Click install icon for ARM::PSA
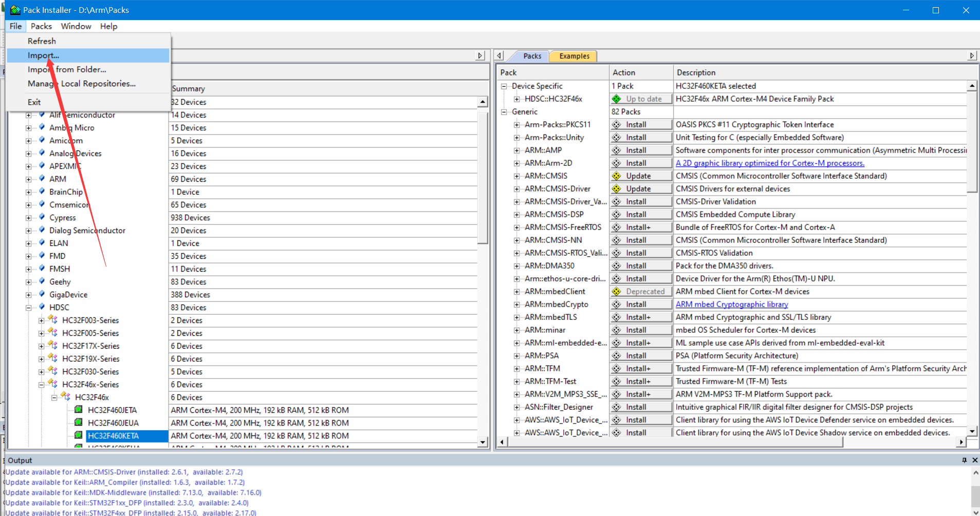Screen dimensions: 980x516 pos(617,356)
